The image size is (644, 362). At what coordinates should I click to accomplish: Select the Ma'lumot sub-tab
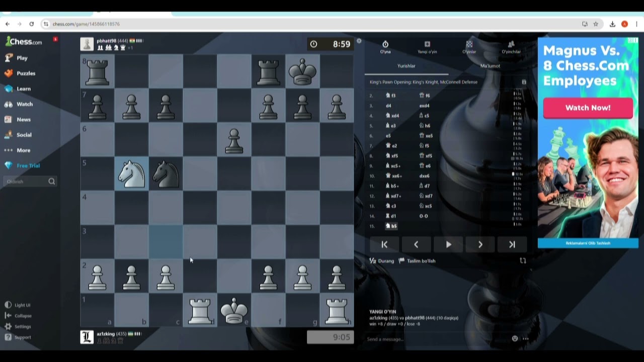click(490, 66)
